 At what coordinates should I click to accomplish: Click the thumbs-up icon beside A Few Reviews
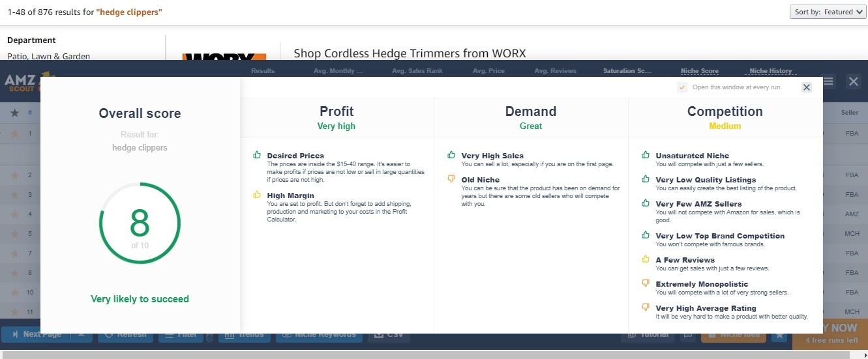click(x=646, y=259)
